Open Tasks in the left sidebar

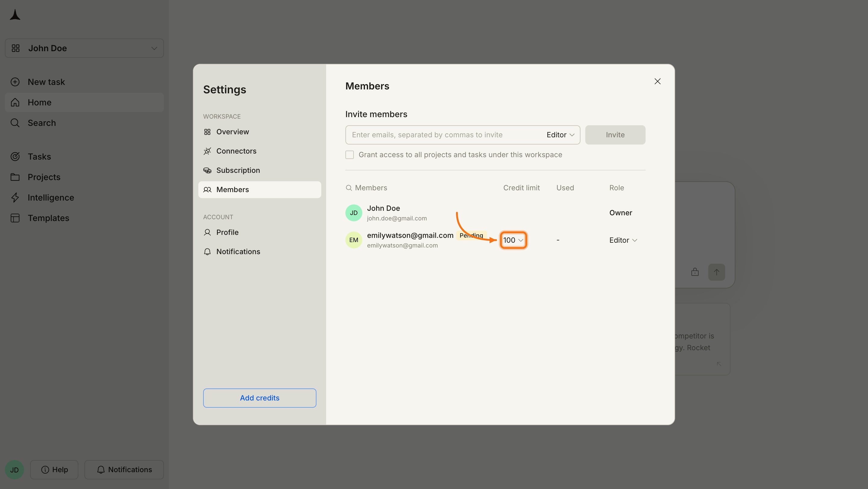84,157
